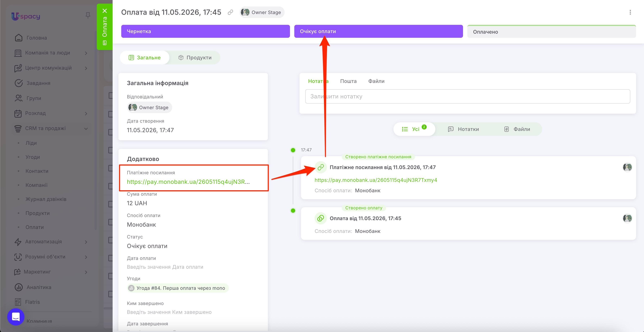Screen dimensions: 644x332
Task: Collapse CRM та продажі section
Action: (86, 128)
